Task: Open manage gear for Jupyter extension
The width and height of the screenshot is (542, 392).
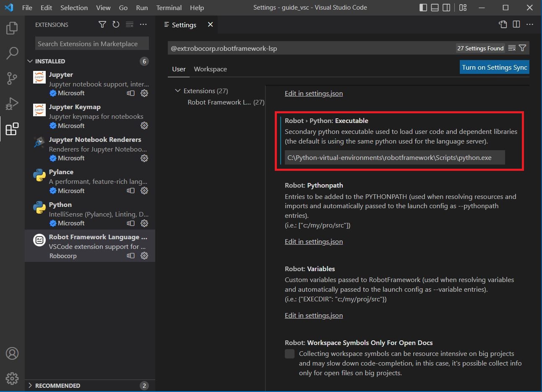Action: 144,93
